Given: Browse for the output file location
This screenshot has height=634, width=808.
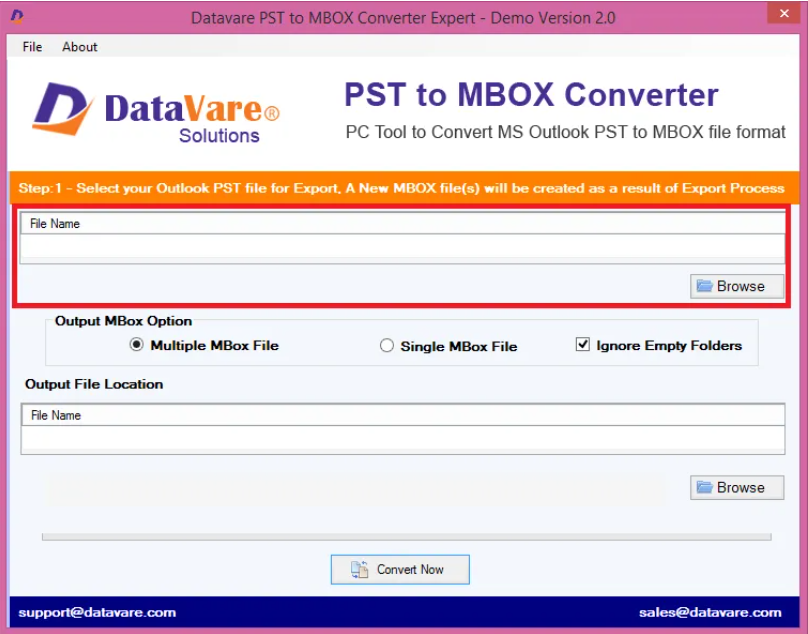Looking at the screenshot, I should [x=737, y=488].
